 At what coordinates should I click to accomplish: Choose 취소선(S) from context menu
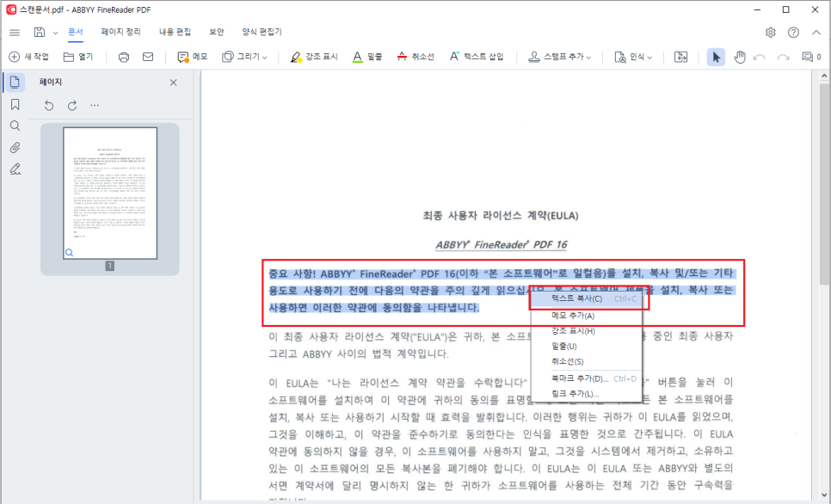pyautogui.click(x=586, y=362)
